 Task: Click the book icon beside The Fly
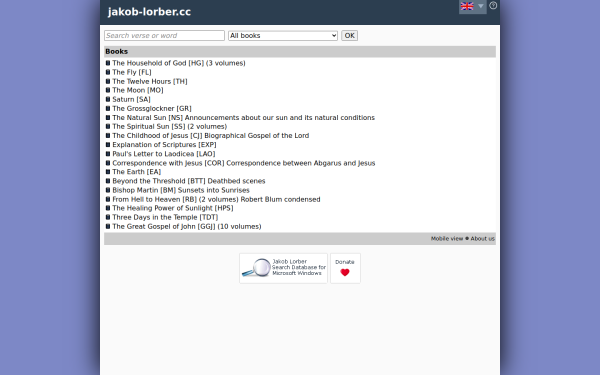pyautogui.click(x=108, y=72)
